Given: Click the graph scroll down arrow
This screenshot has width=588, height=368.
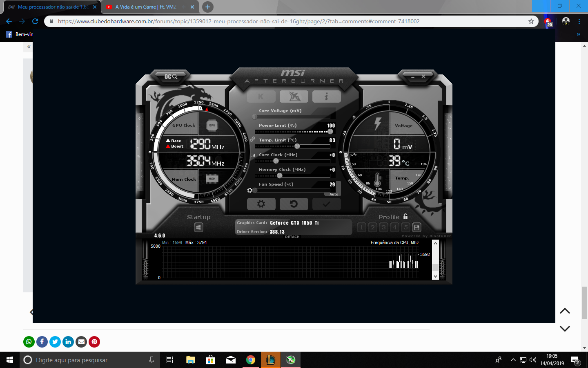Looking at the screenshot, I should click(x=435, y=276).
